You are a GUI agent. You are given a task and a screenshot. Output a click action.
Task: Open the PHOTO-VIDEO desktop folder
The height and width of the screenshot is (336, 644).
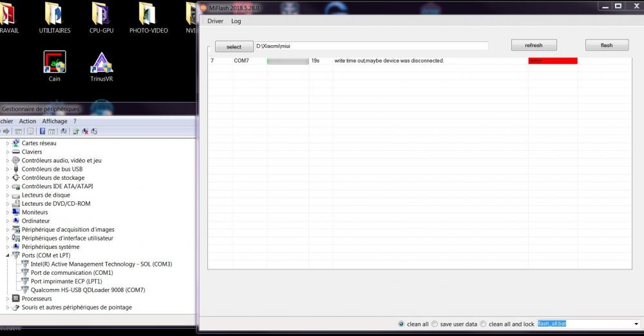tap(148, 15)
